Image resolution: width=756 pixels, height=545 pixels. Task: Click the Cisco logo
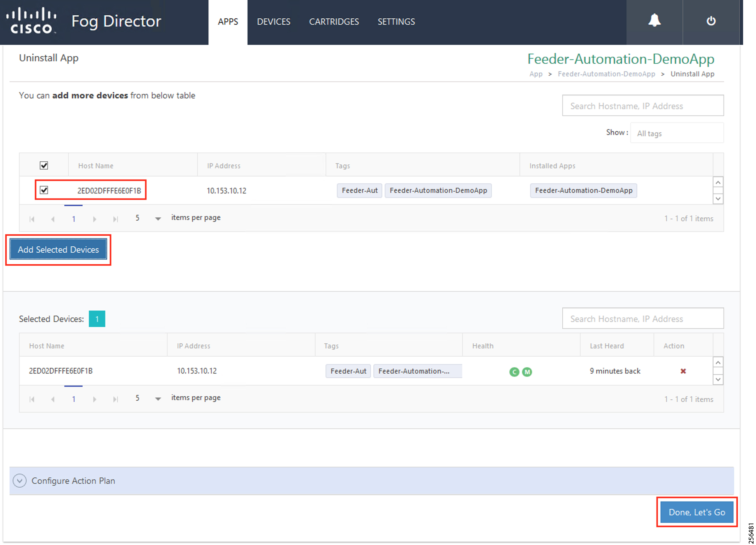tap(32, 21)
